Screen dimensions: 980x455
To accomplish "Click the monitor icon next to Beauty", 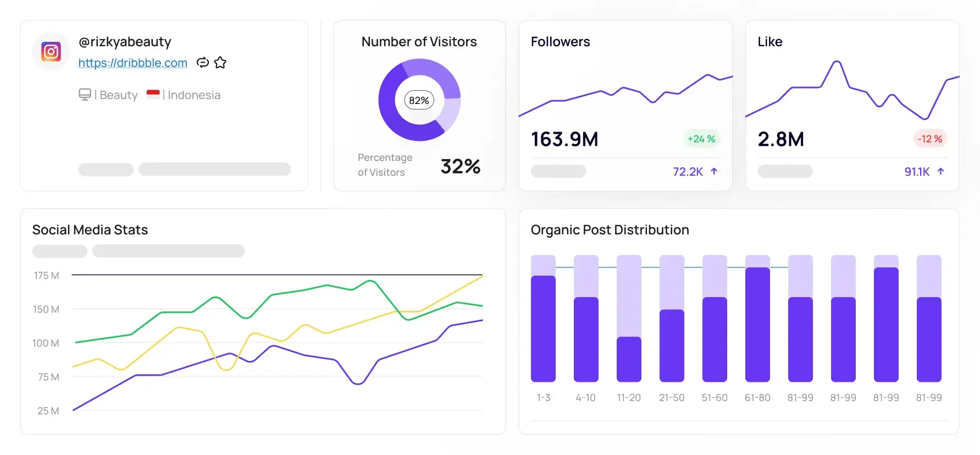I will (85, 95).
